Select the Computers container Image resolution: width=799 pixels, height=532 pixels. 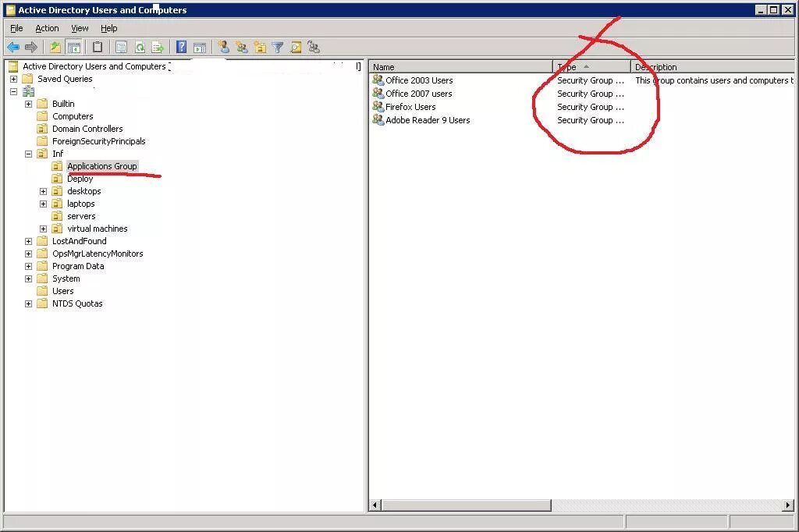(x=73, y=116)
